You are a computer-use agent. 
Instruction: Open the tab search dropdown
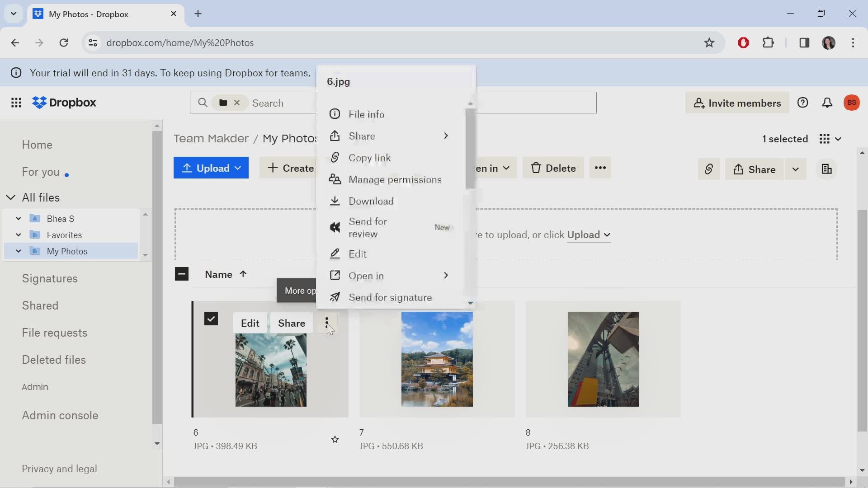[x=14, y=14]
